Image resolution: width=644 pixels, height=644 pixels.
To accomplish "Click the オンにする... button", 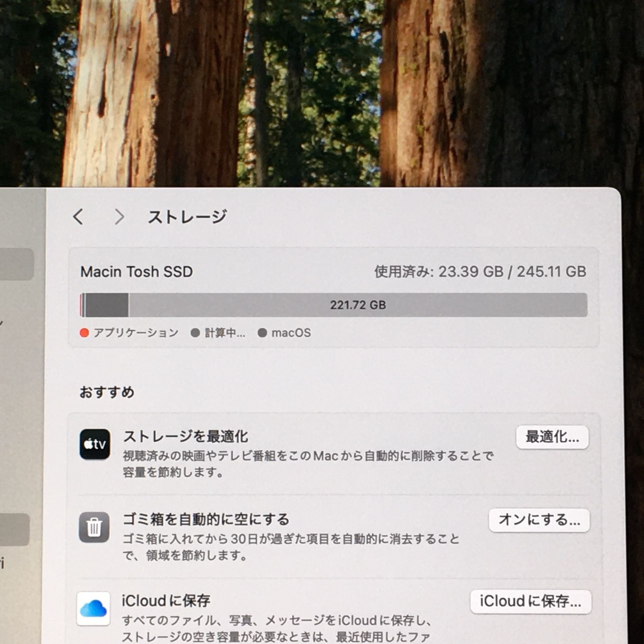I will 539,520.
